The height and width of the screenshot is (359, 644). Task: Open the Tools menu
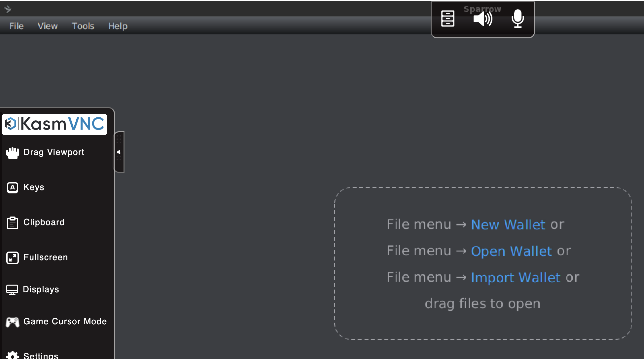[83, 26]
